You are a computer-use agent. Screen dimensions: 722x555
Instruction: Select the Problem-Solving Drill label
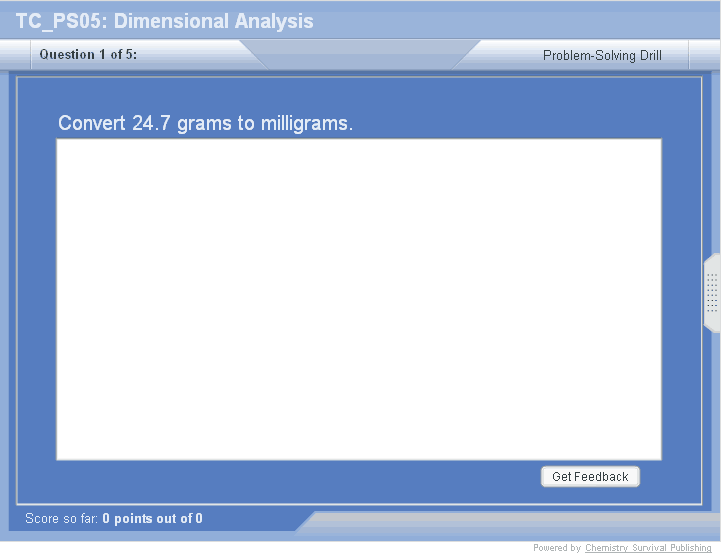point(602,56)
